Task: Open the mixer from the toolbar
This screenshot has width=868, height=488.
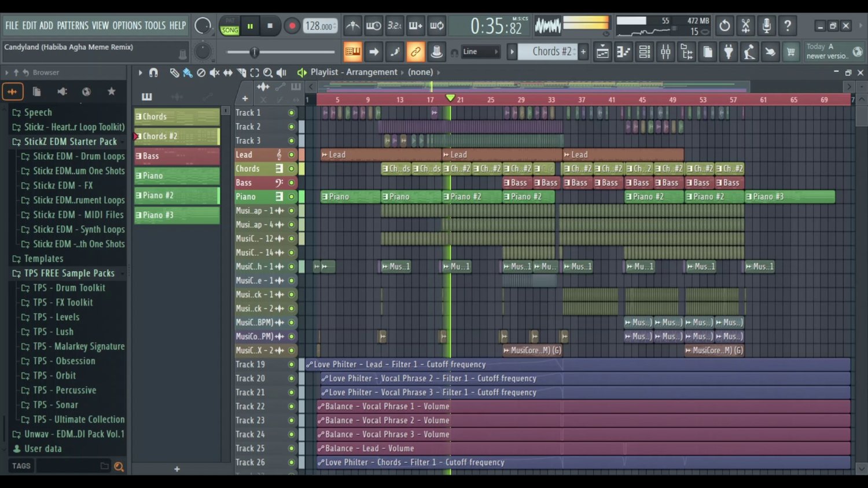Action: (665, 52)
